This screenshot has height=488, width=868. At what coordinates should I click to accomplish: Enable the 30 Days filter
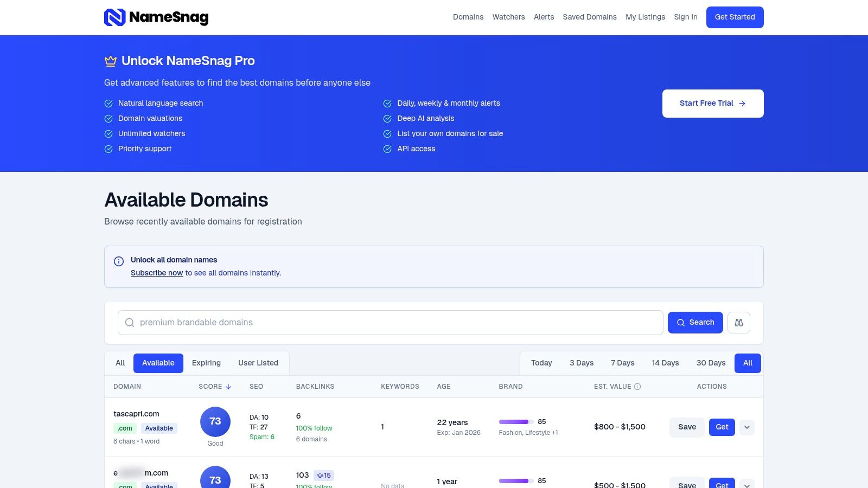(710, 363)
